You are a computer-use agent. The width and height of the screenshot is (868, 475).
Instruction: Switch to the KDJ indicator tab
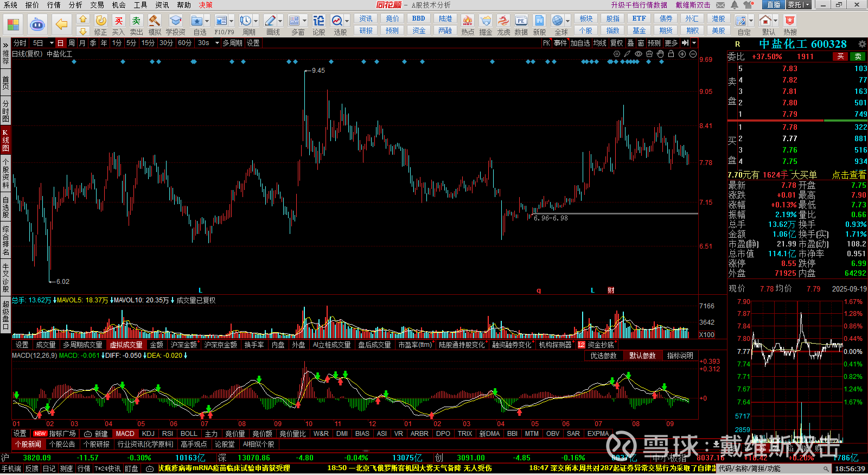[x=148, y=434]
